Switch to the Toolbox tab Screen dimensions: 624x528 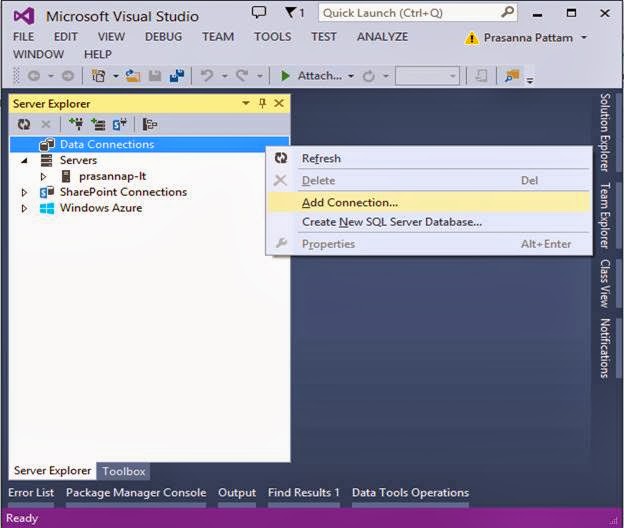pyautogui.click(x=124, y=471)
